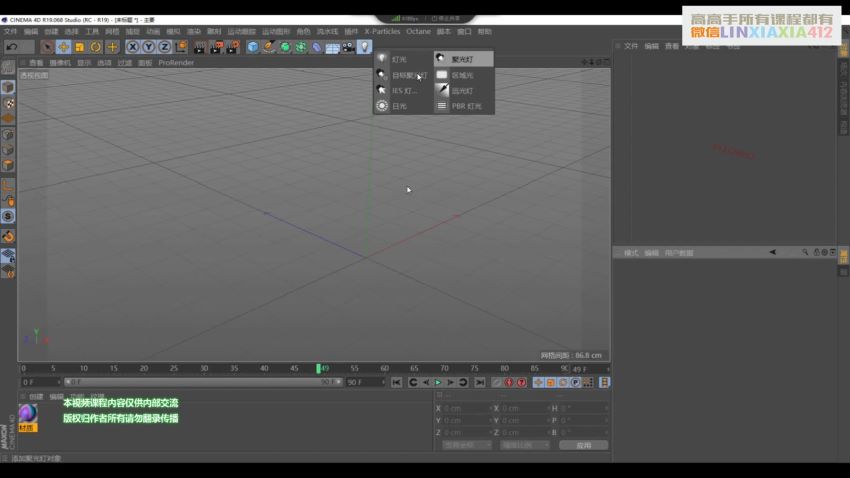Click the attribute manager back arrow
Viewport: 850px width, 478px height.
(x=772, y=252)
